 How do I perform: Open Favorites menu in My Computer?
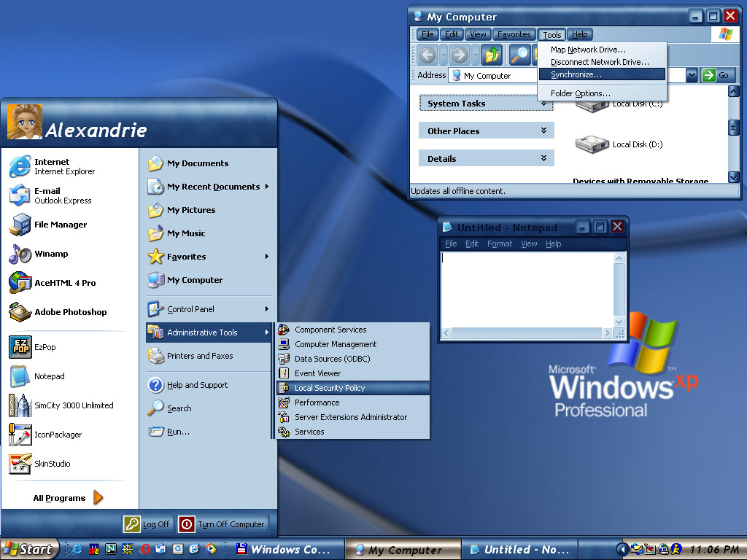coord(514,34)
